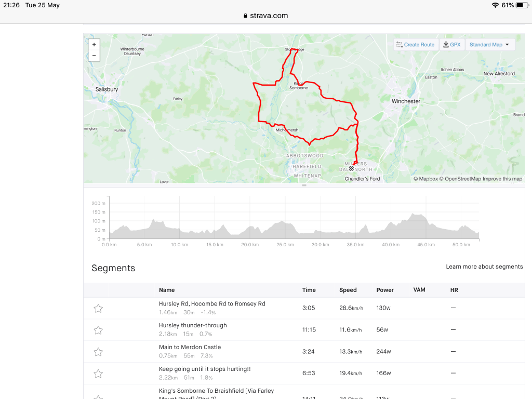Click the Create Route button
This screenshot has height=399, width=532.
click(415, 45)
